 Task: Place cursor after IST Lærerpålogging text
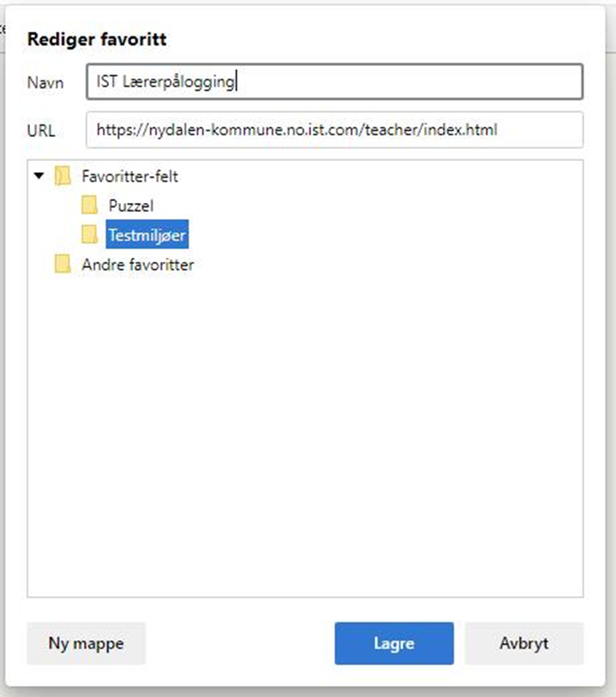tap(236, 82)
